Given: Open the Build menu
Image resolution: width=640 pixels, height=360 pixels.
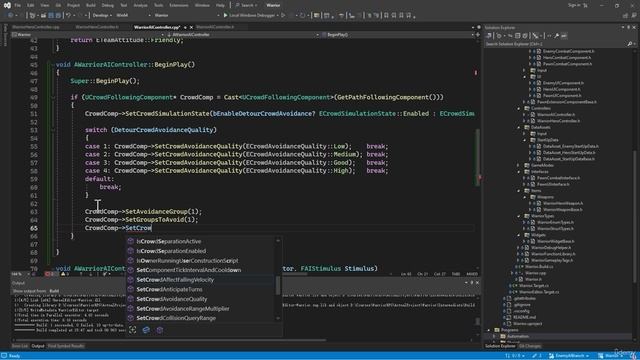Looking at the screenshot, I should [x=91, y=5].
